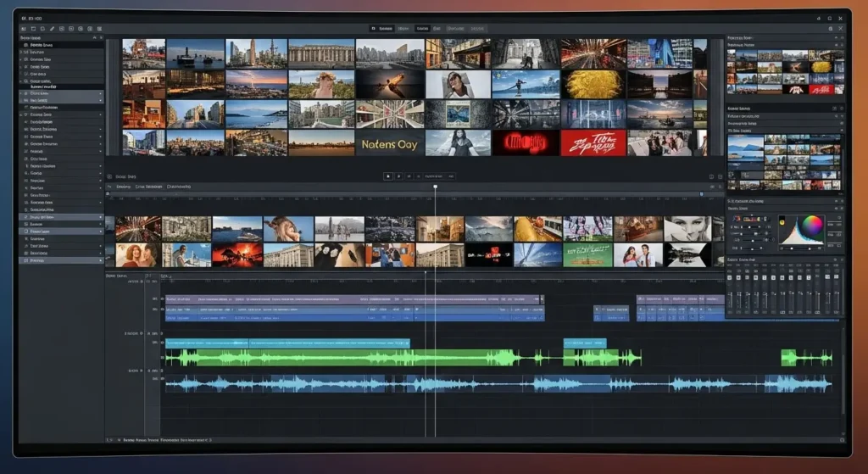868x474 pixels.
Task: Select the red thumbnail in the top-right media bin
Action: pos(821,89)
